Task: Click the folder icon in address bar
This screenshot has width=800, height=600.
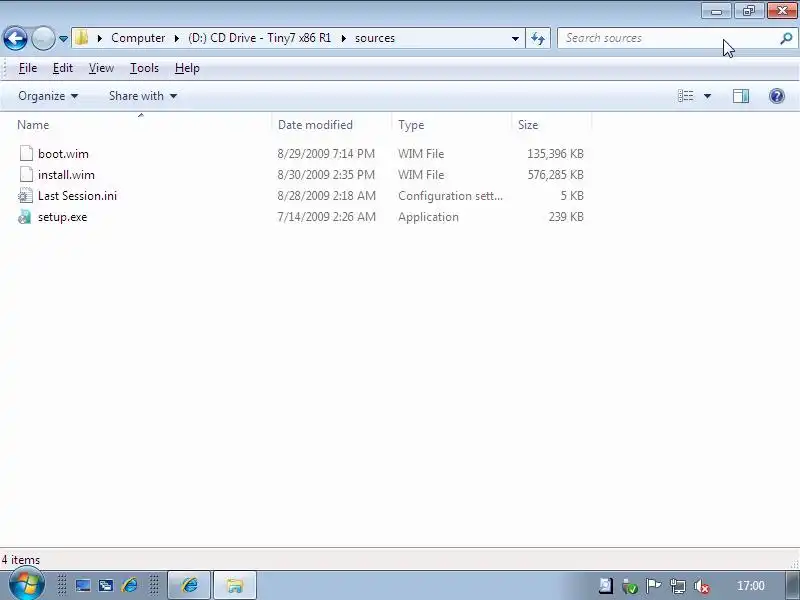Action: [x=82, y=38]
